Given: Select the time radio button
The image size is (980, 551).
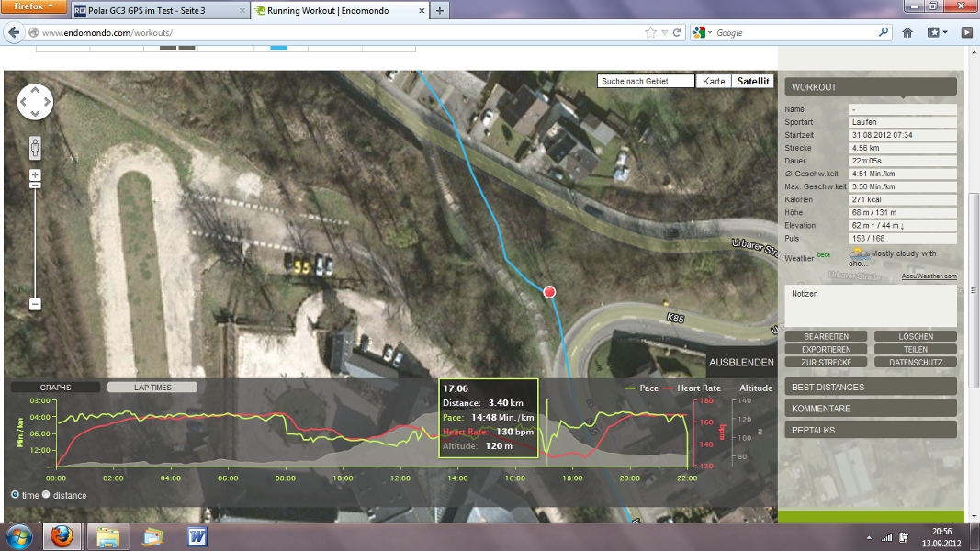Looking at the screenshot, I should [x=15, y=495].
